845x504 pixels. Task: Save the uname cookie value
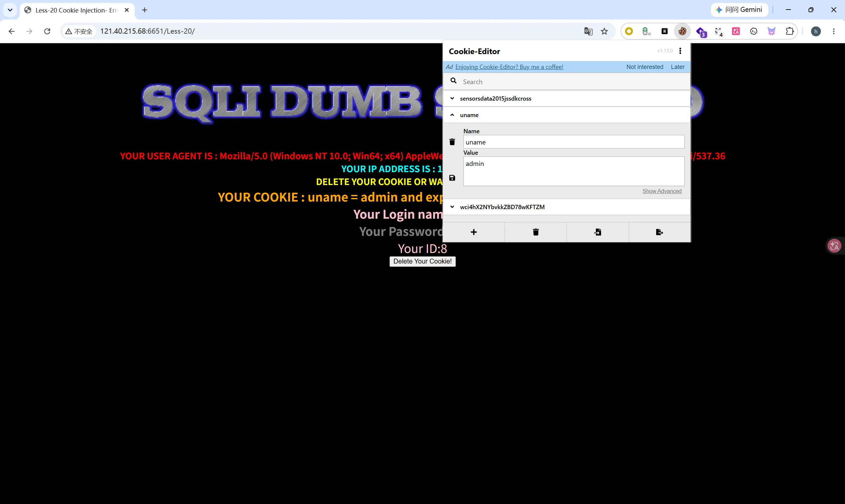click(x=452, y=178)
